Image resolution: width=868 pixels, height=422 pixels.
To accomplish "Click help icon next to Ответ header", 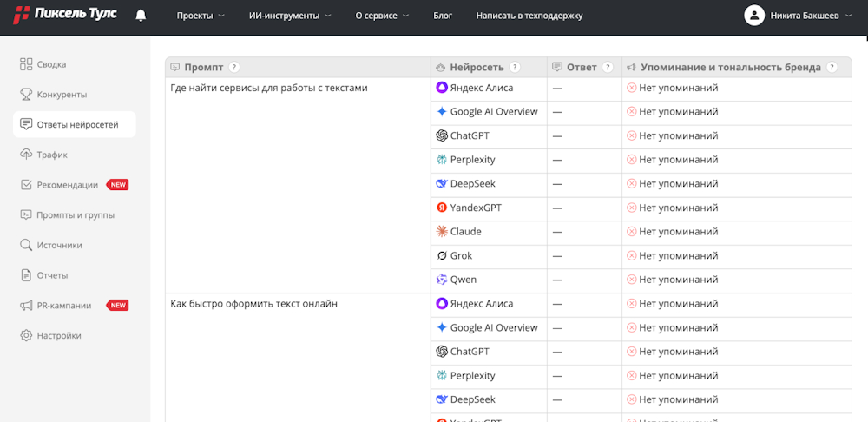I will 608,68.
